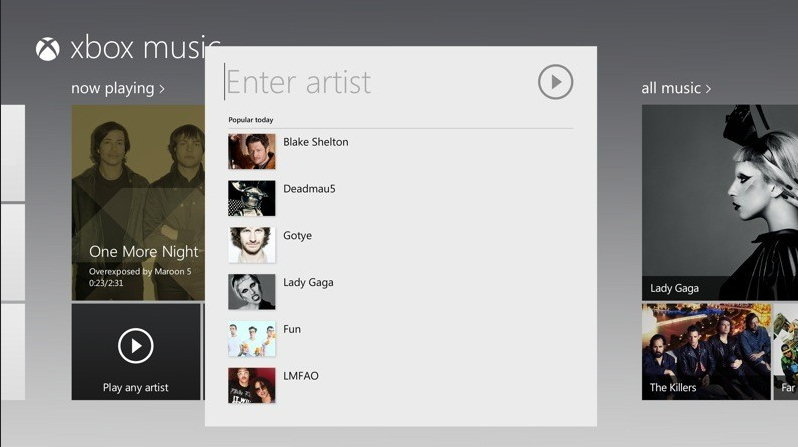The height and width of the screenshot is (447, 798).
Task: Open the Blake Shelton artist thumbnail
Action: tap(251, 151)
